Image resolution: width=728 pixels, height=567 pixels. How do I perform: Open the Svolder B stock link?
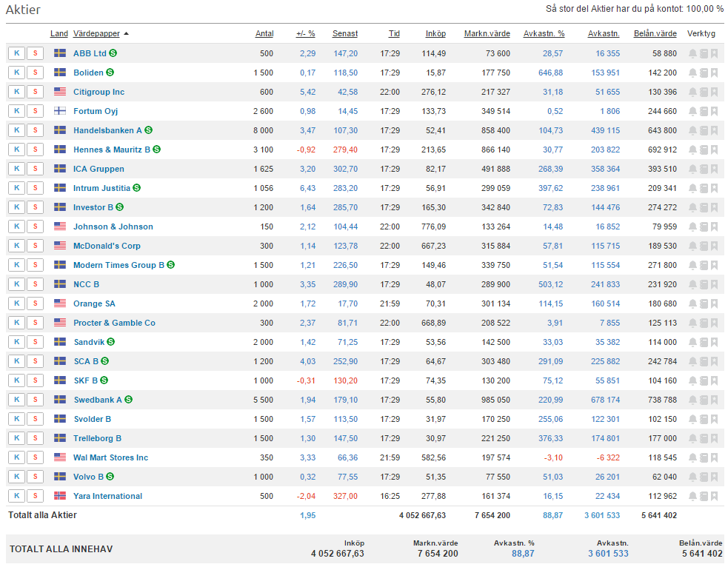[x=93, y=419]
